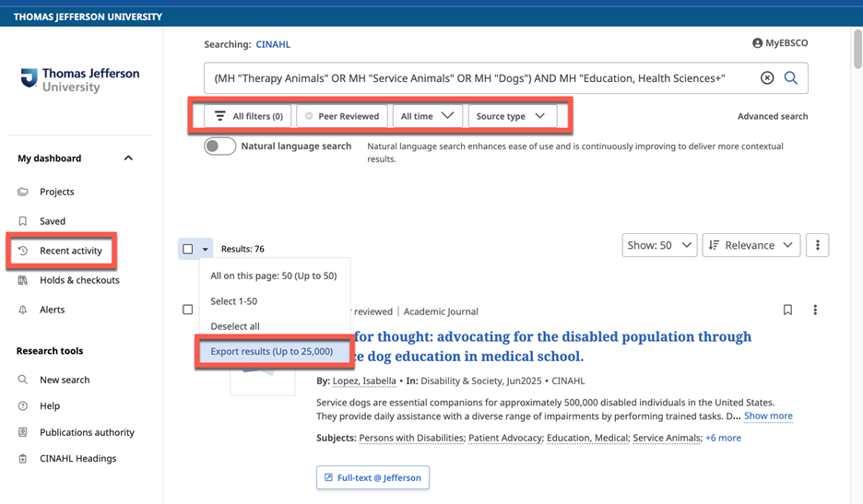
Task: Toggle Natural language search switch
Action: (219, 147)
